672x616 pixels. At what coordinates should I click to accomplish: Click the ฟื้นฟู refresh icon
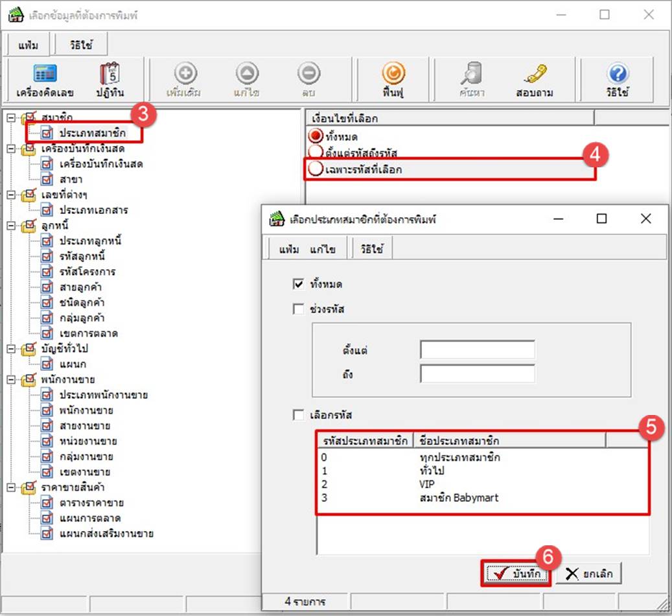(x=393, y=75)
